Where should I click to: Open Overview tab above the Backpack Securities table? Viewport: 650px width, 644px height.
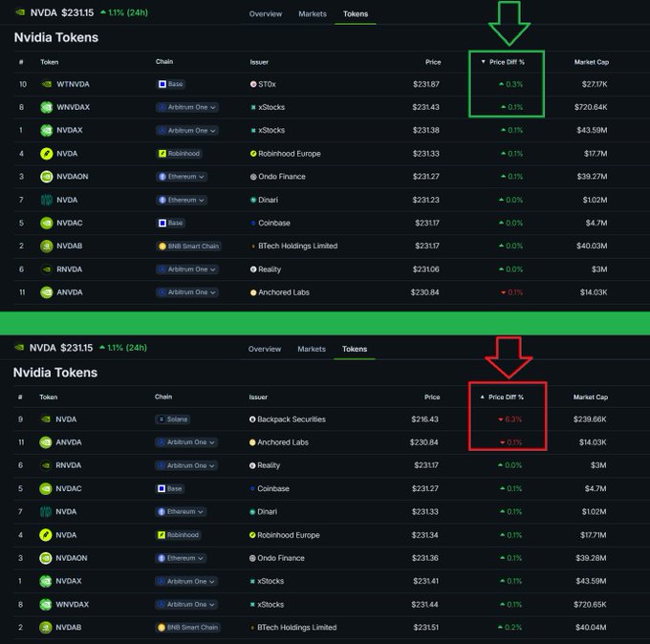(265, 349)
